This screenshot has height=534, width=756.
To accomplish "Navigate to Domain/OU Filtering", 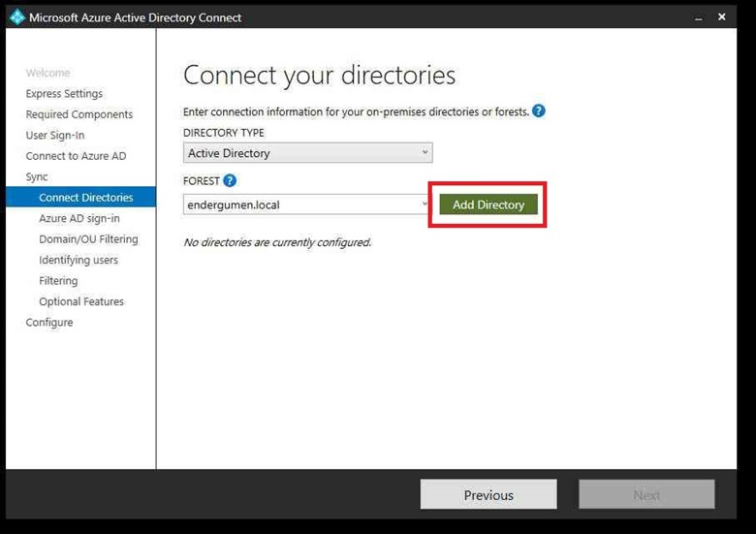I will click(x=88, y=239).
